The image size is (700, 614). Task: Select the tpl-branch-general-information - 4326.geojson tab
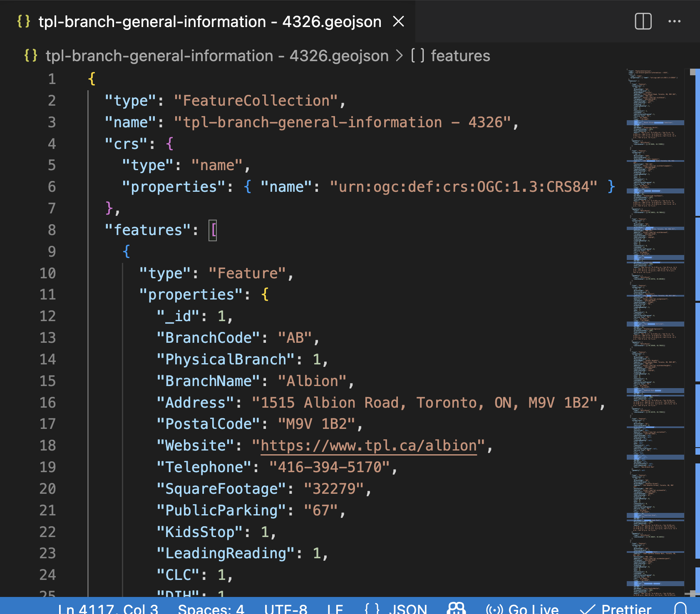[x=210, y=21]
